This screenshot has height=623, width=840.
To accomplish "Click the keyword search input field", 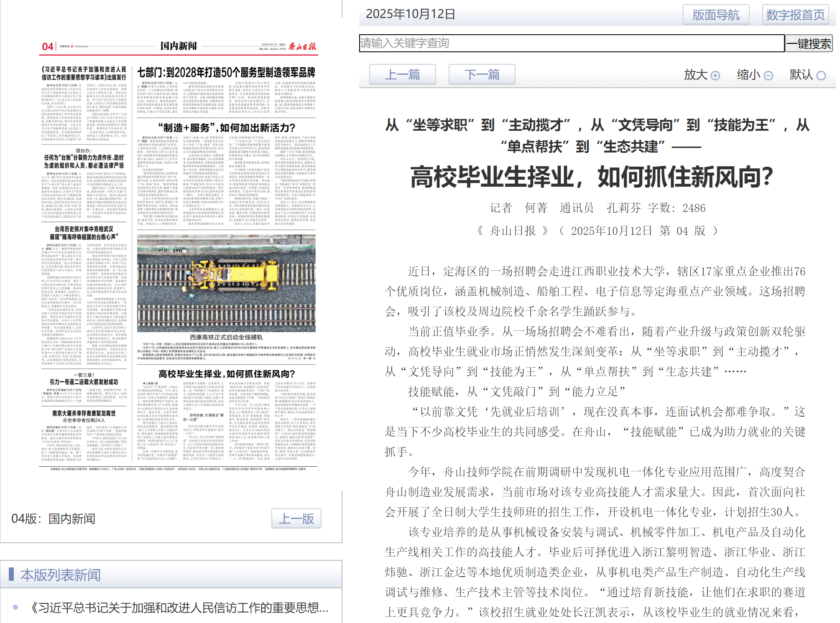I will (x=571, y=43).
